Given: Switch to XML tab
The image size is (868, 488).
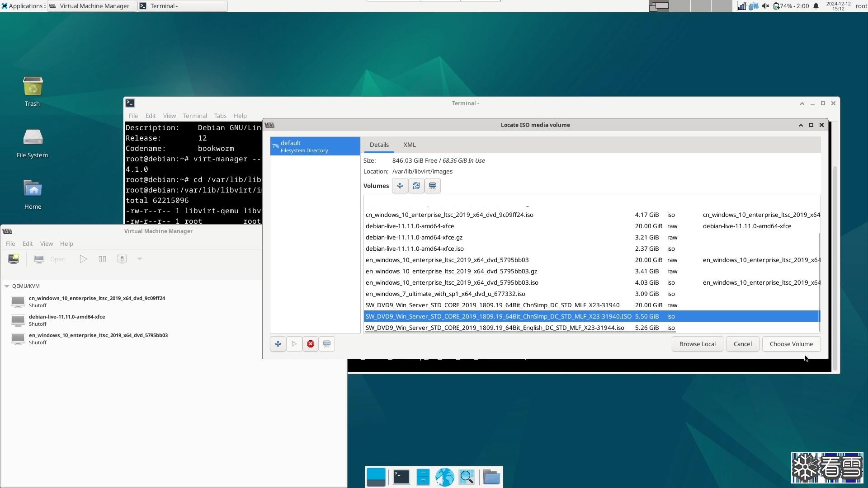Looking at the screenshot, I should pyautogui.click(x=410, y=145).
